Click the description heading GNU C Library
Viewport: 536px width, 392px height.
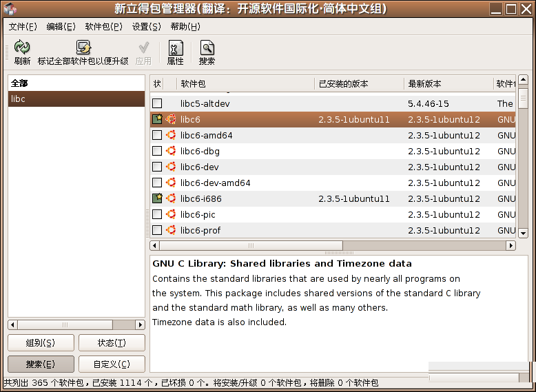(x=282, y=263)
